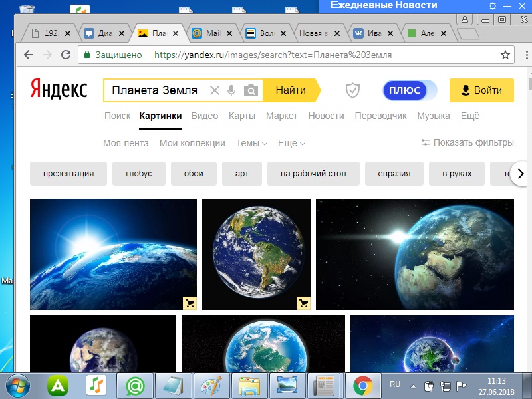Open the shopping cart badge on sunrise Earth image

[190, 303]
